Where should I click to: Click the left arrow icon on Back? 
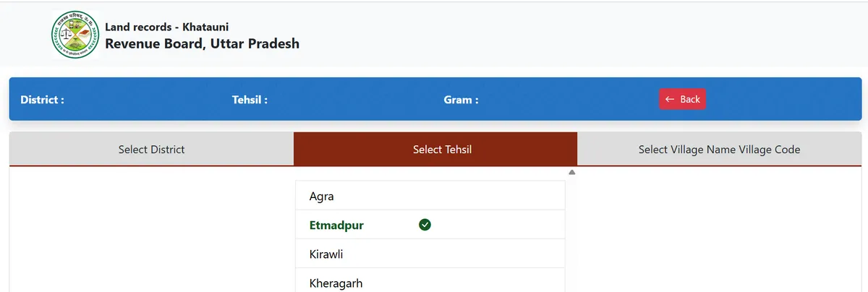pyautogui.click(x=670, y=99)
